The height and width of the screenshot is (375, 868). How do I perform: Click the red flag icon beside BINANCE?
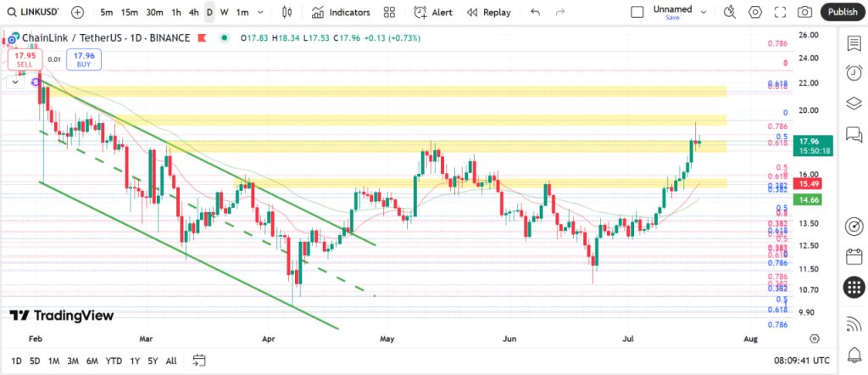(x=202, y=38)
